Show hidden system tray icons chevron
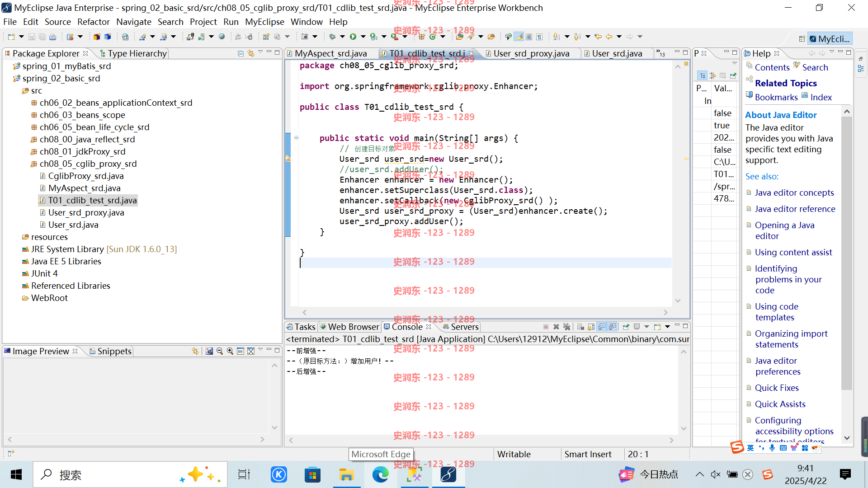 [700, 474]
